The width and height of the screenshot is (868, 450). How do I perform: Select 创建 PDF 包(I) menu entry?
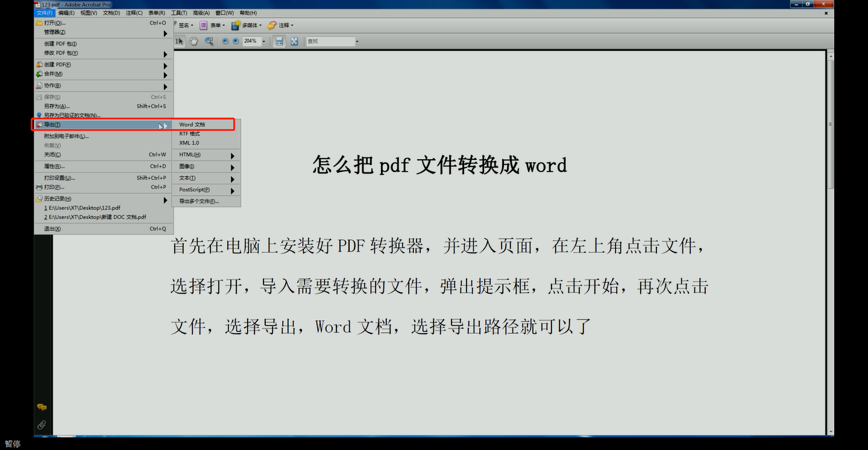click(104, 43)
